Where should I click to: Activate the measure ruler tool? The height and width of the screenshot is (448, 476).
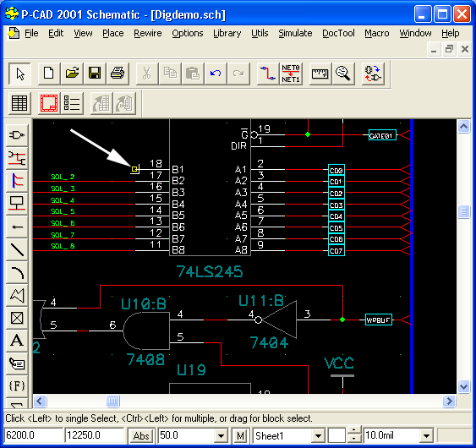click(320, 74)
